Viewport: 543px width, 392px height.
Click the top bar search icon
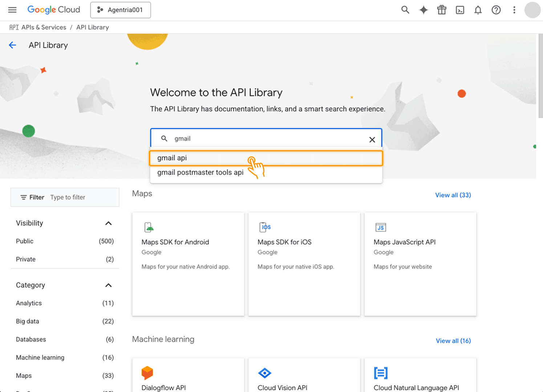pyautogui.click(x=405, y=10)
